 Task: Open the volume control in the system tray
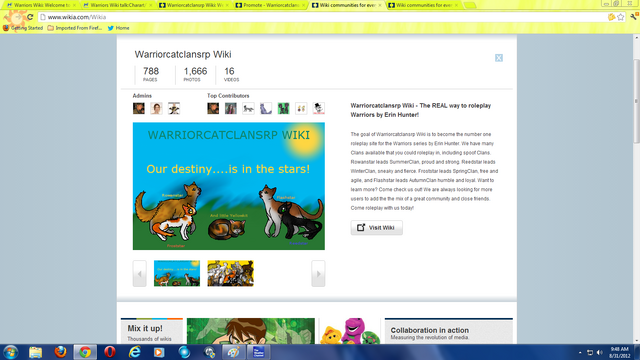pyautogui.click(x=599, y=352)
